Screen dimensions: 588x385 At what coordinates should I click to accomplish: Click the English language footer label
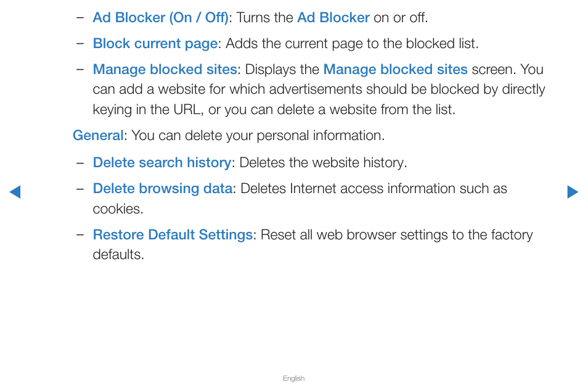click(293, 378)
